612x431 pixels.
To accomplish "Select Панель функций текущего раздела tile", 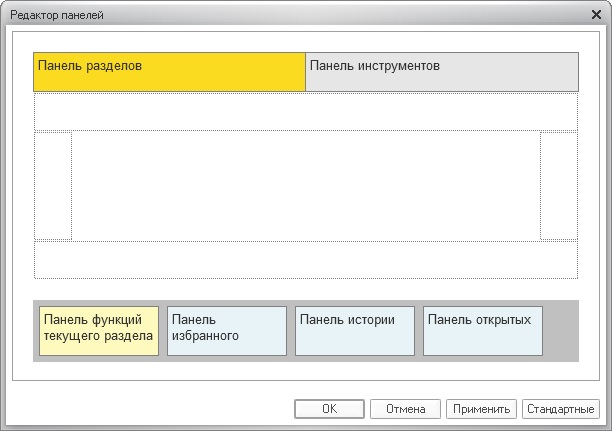I will [x=99, y=331].
